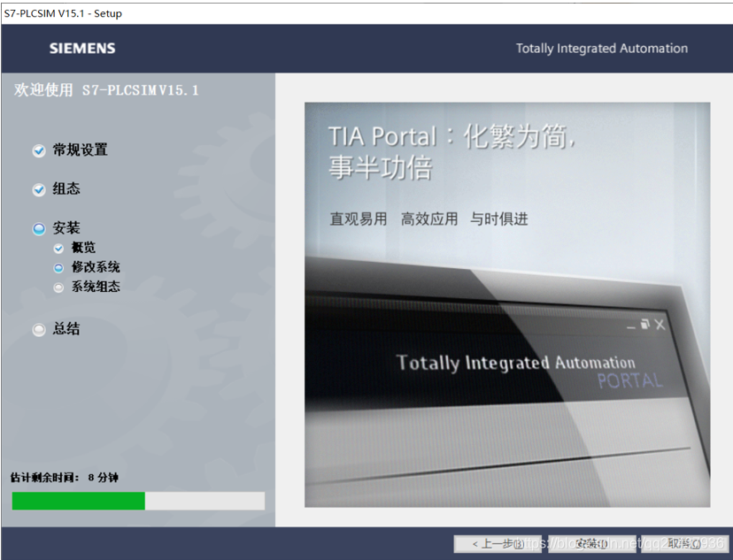Click the 系统组态 sub-step bullet
The image size is (733, 560).
(x=58, y=288)
